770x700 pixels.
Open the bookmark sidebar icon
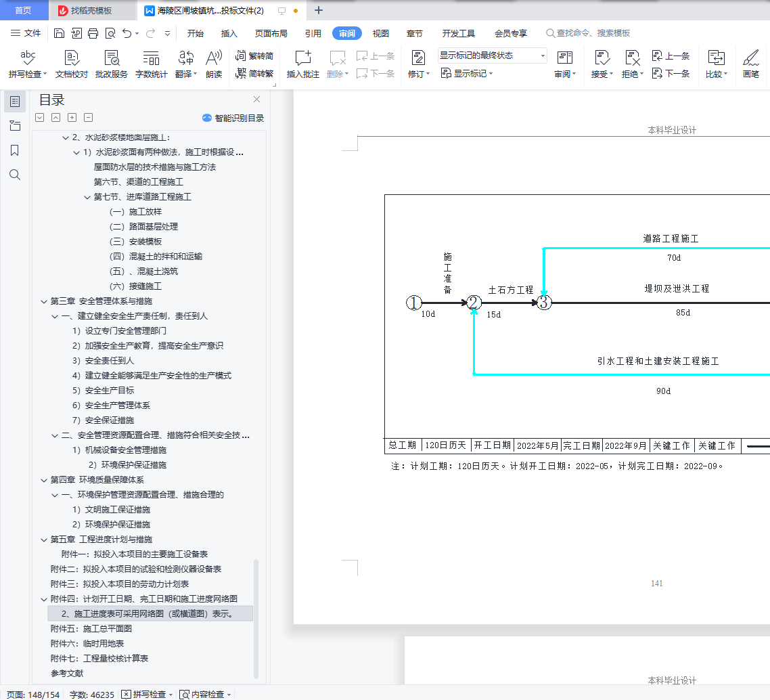click(15, 150)
